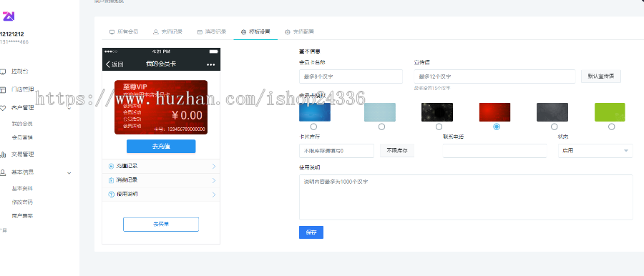Select the green card template radio

612,127
